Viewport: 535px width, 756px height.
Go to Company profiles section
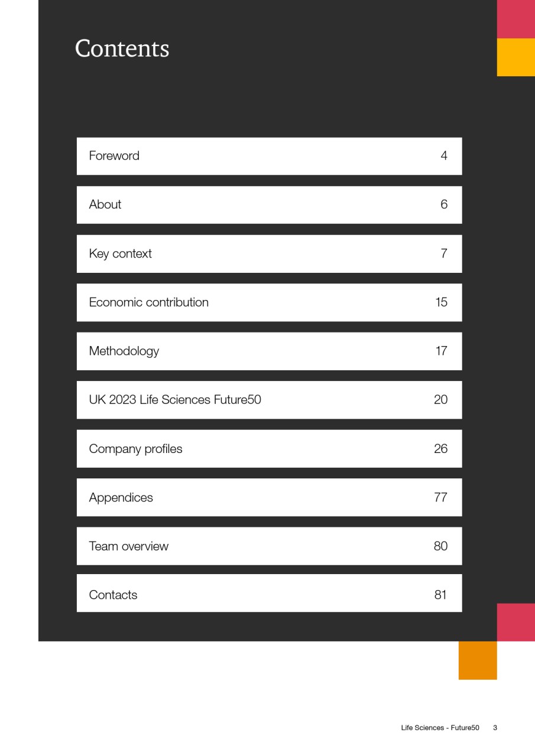(x=269, y=449)
